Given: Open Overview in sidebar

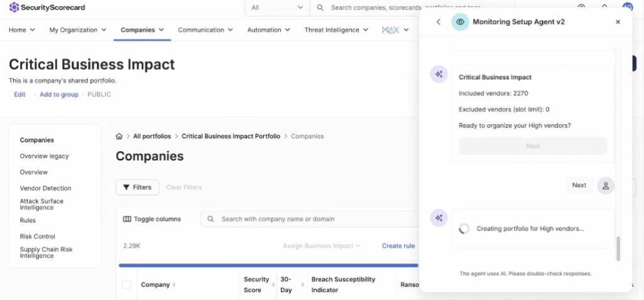Looking at the screenshot, I should click(x=34, y=172).
